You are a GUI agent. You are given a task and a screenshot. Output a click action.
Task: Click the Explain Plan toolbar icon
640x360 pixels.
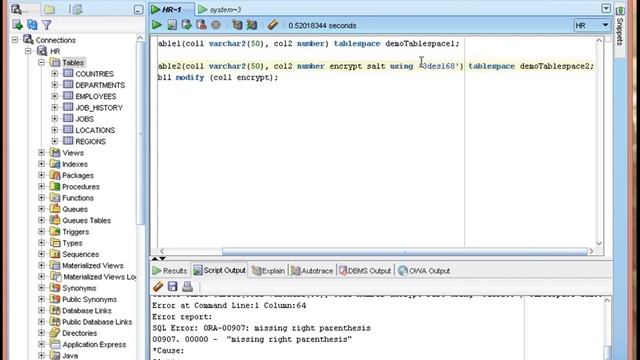click(x=237, y=25)
